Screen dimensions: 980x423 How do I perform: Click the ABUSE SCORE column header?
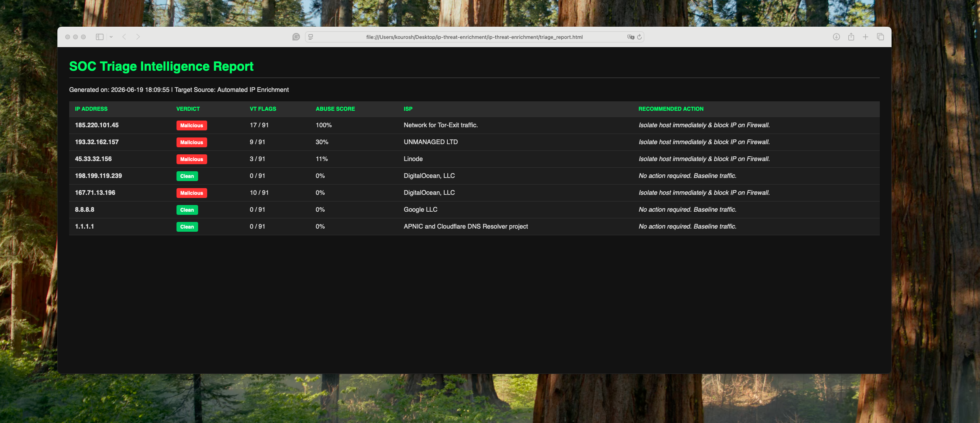(335, 109)
